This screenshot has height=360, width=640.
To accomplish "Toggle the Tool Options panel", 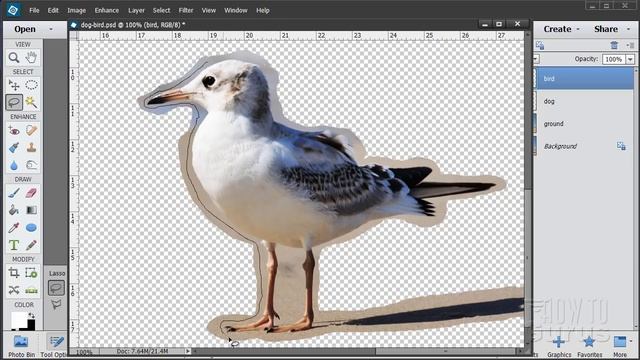I will tap(53, 346).
